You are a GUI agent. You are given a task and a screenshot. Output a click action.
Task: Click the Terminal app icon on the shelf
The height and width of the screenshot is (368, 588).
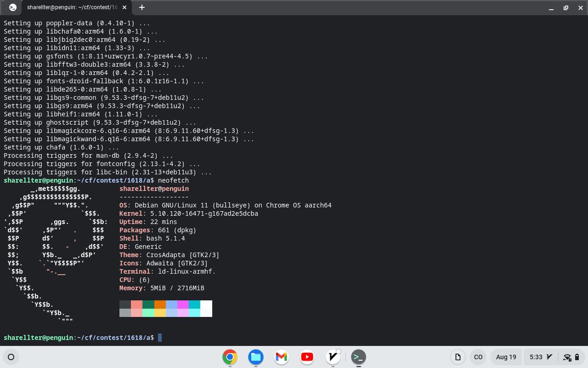(x=359, y=357)
